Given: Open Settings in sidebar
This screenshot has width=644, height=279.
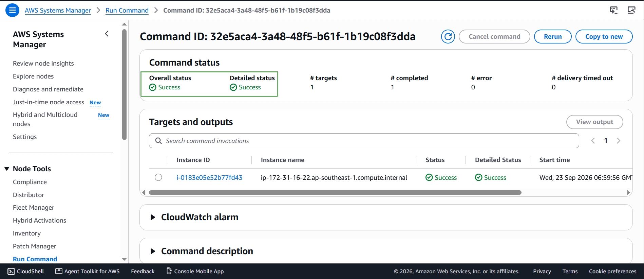Looking at the screenshot, I should 25,137.
